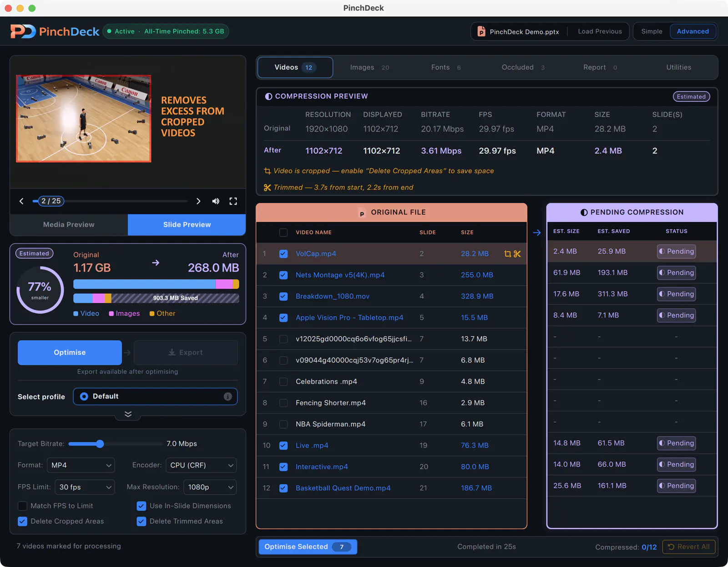The image size is (728, 567).
Task: Mute the preview with the speaker icon
Action: coord(216,201)
